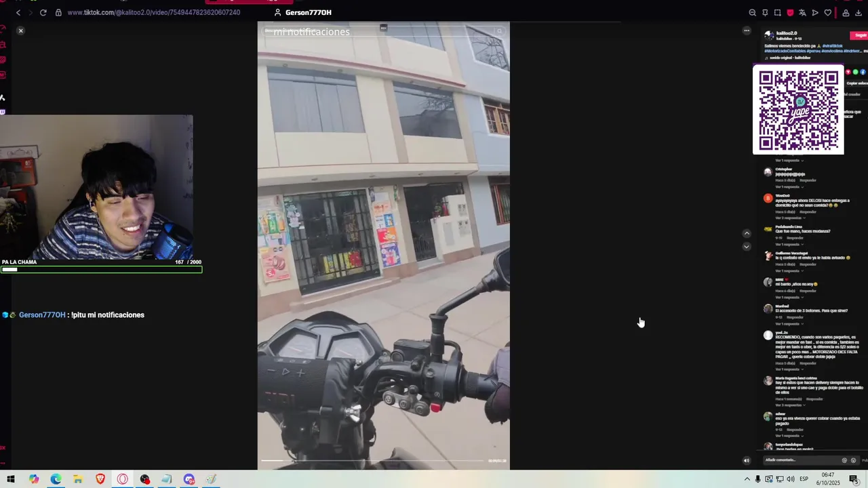Go back in browser history
Viewport: 868px width, 488px height.
point(18,13)
